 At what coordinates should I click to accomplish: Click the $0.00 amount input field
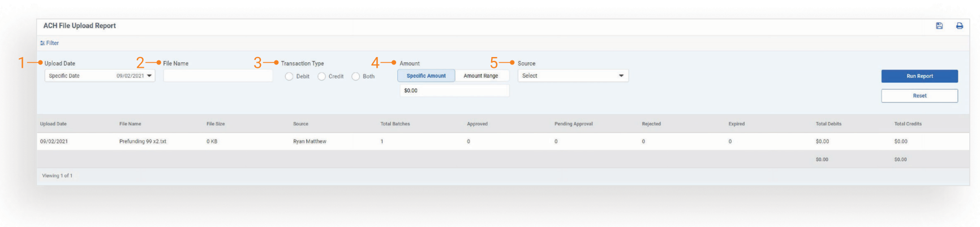point(454,90)
